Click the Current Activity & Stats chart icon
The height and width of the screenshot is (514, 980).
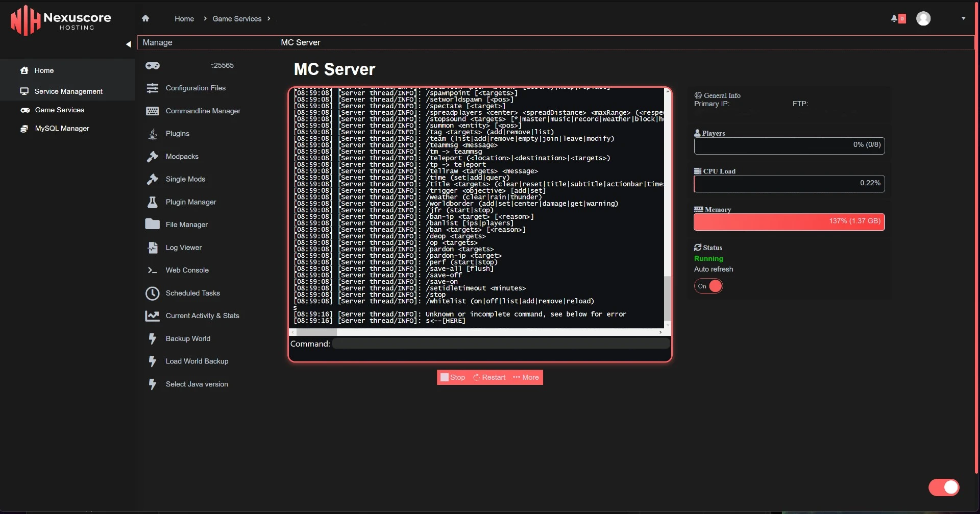pos(153,316)
